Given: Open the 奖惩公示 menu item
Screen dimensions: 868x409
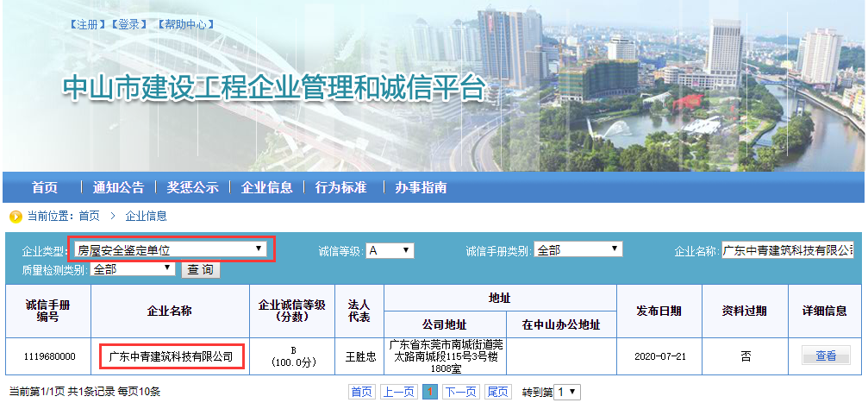Looking at the screenshot, I should [192, 187].
